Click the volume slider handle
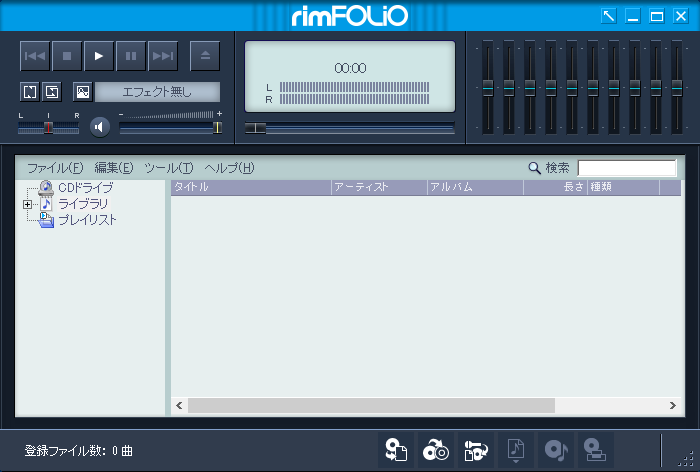 coord(217,128)
